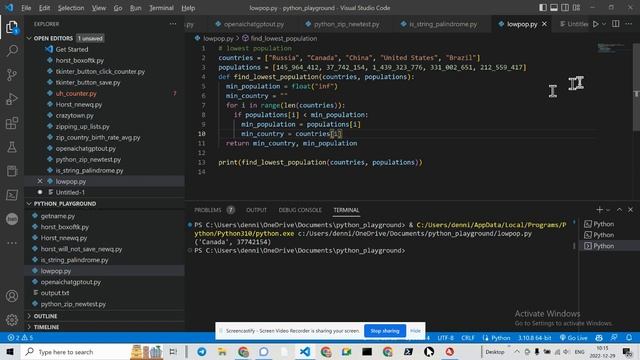The width and height of the screenshot is (640, 360).
Task: Open Run and Debug view
Action: 12,99
